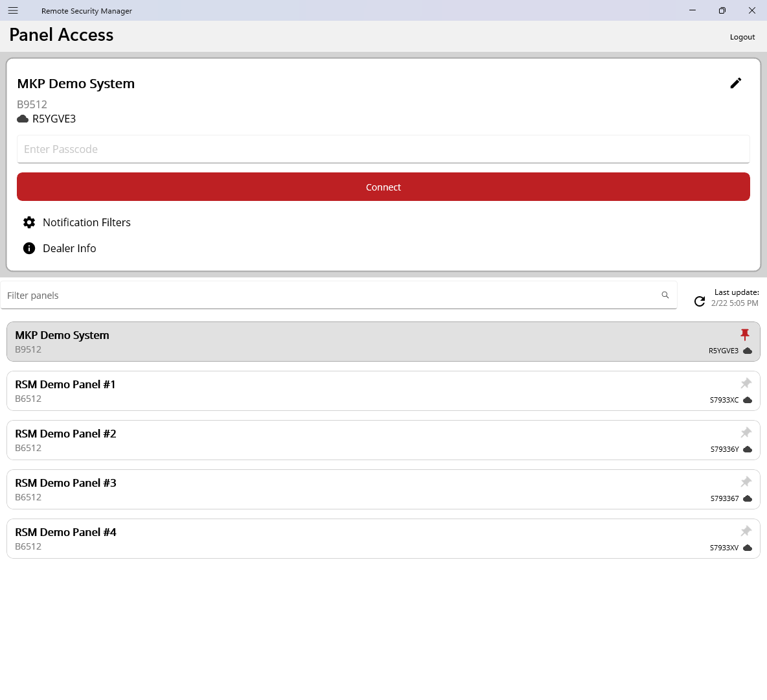Image resolution: width=767 pixels, height=700 pixels.
Task: Click the Connect button
Action: tap(383, 187)
